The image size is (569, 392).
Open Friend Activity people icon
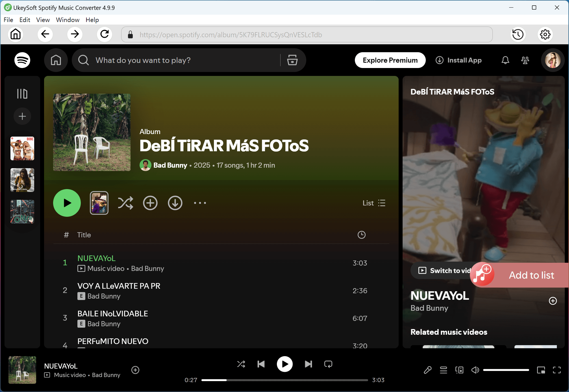pos(525,60)
